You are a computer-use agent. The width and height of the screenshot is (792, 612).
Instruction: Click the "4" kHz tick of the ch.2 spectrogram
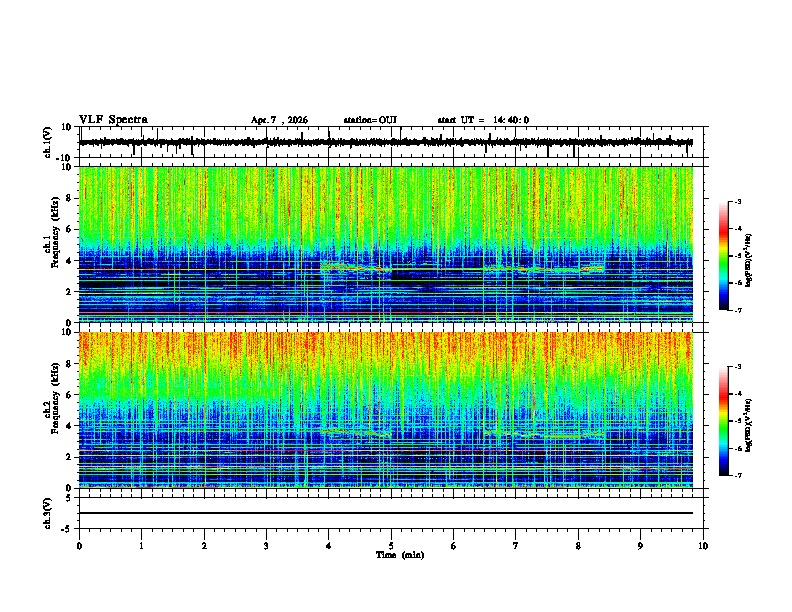click(x=69, y=426)
